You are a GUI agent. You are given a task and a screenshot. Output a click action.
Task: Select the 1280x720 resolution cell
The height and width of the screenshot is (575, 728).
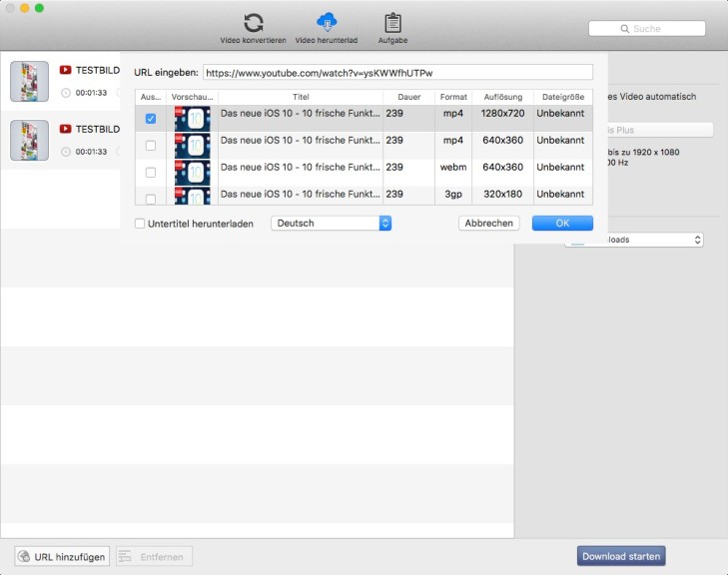503,113
